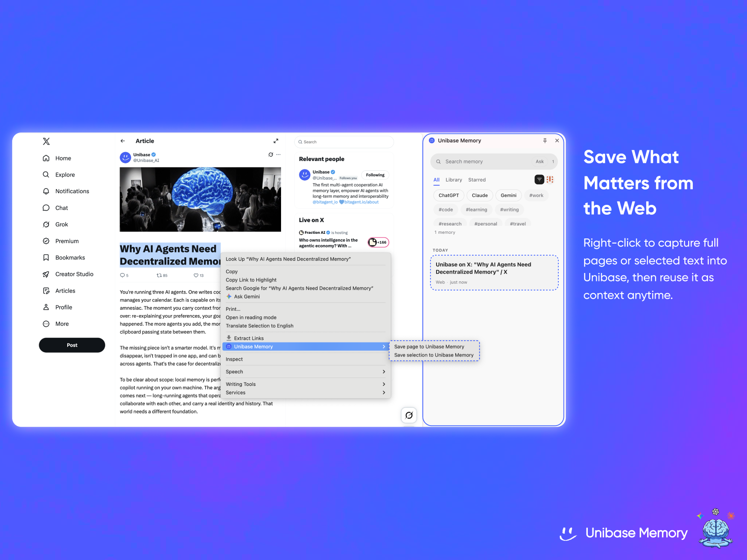Open the article's more options dots
The image size is (747, 560).
click(x=279, y=154)
